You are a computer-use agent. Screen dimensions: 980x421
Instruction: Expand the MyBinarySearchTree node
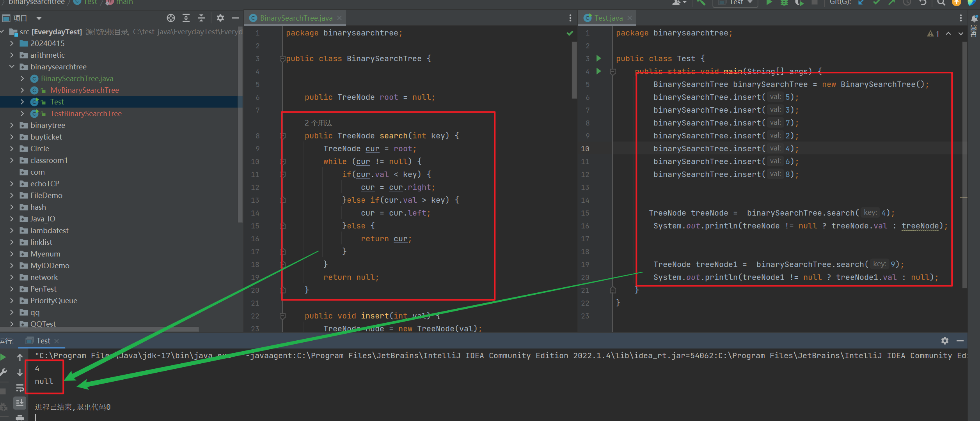coord(22,90)
